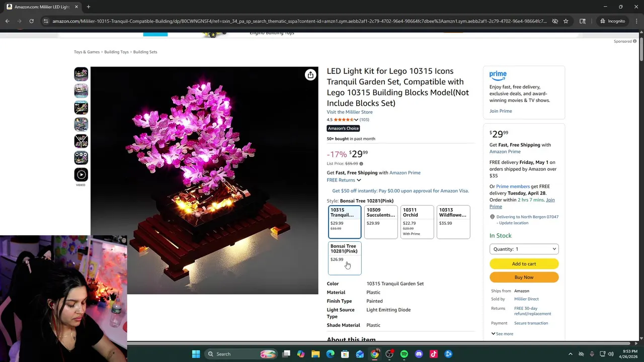Launch Copilot from the taskbar

pos(301,354)
